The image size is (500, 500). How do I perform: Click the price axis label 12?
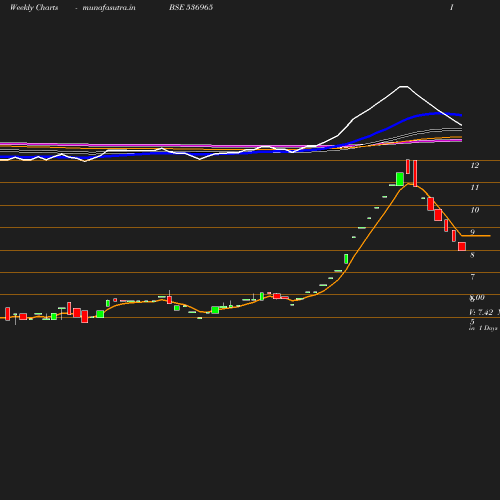(x=475, y=165)
